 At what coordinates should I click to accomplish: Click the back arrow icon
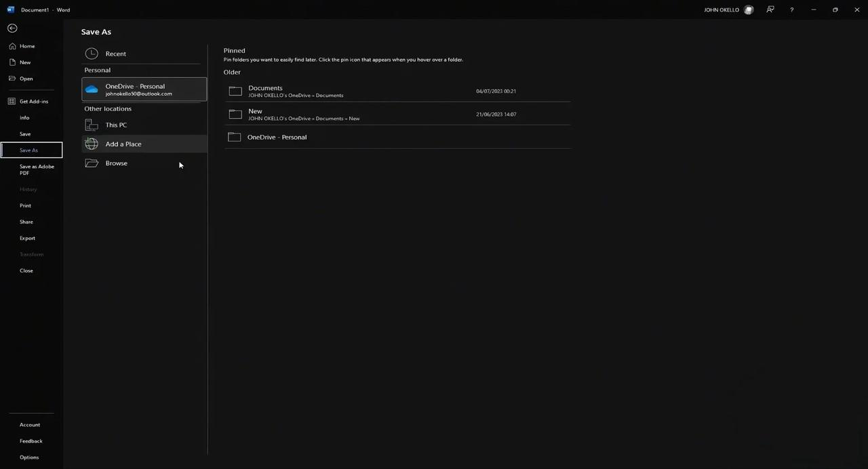(x=12, y=28)
